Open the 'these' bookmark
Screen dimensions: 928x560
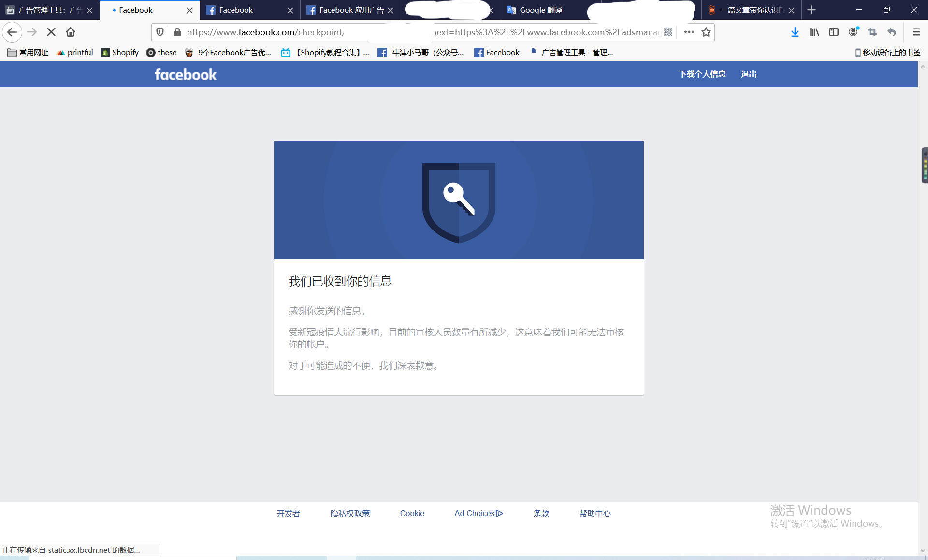(161, 53)
